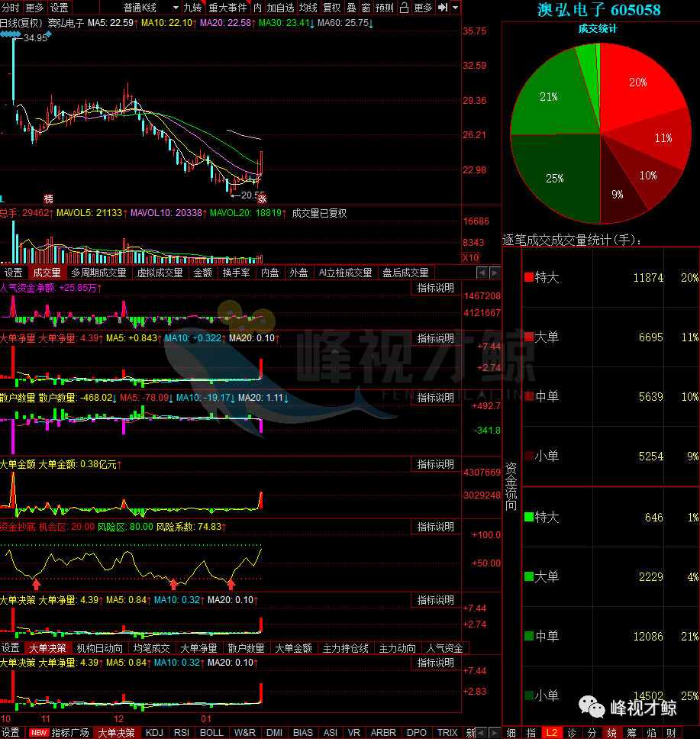Screen dimensions: 700x739
Task: Click the 叠 overlay button
Action: (x=352, y=8)
